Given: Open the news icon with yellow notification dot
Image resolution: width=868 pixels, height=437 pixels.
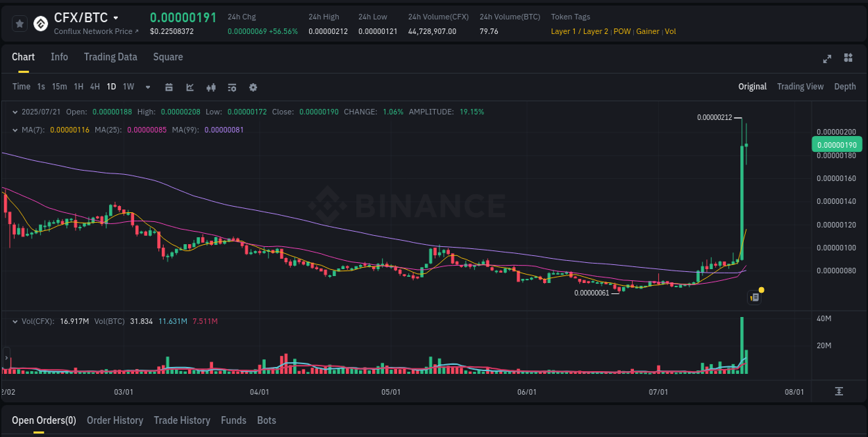Looking at the screenshot, I should (755, 296).
